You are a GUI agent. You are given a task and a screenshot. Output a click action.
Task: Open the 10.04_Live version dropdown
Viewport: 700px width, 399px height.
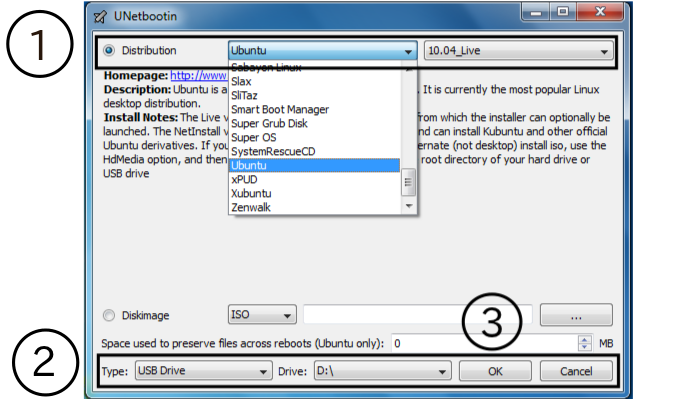tap(518, 50)
